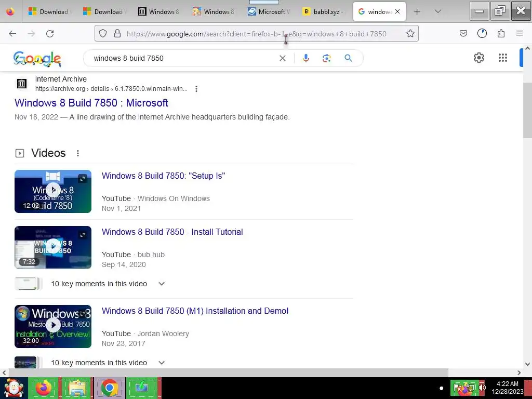Click the circular toolbar icon beside Pocket

(x=482, y=33)
